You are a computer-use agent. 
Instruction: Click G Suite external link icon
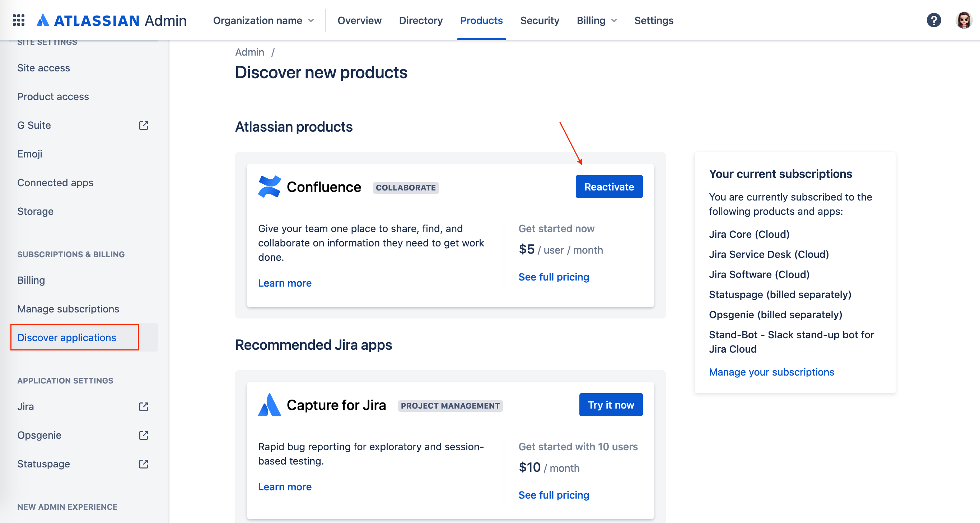pos(144,126)
